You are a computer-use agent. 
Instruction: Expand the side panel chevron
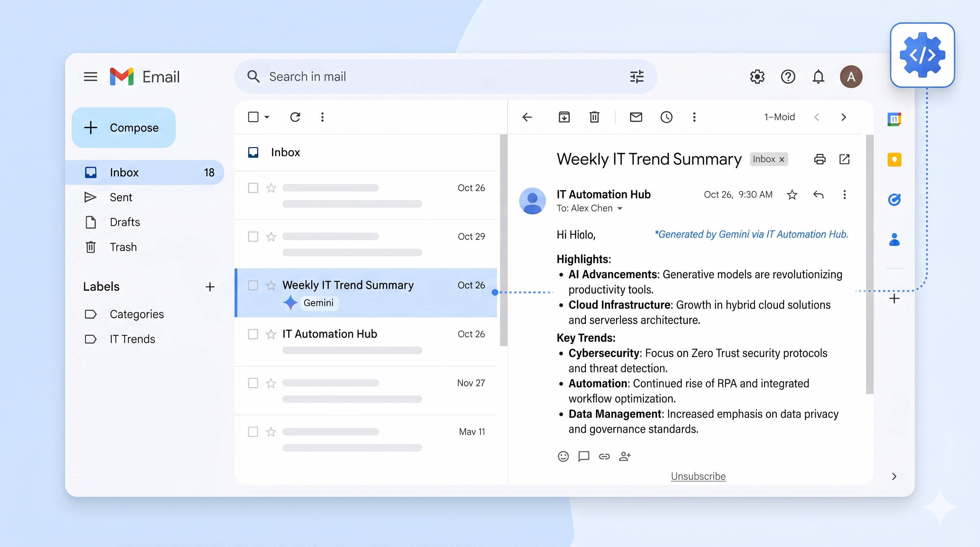894,476
